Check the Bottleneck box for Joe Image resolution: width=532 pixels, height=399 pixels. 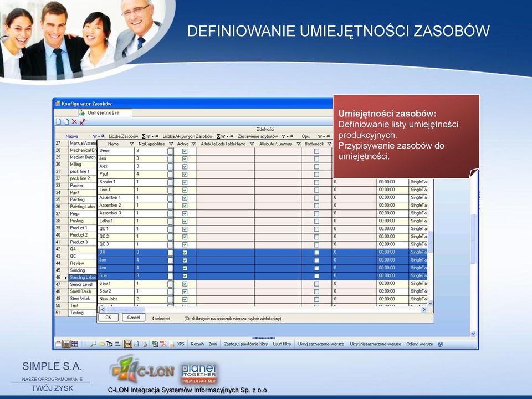pos(316,260)
